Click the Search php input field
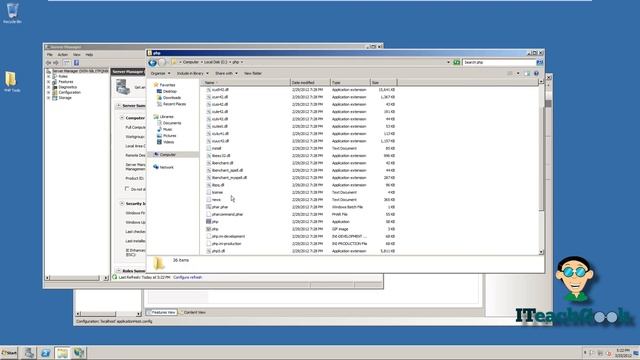The height and width of the screenshot is (360, 640). pyautogui.click(x=499, y=62)
